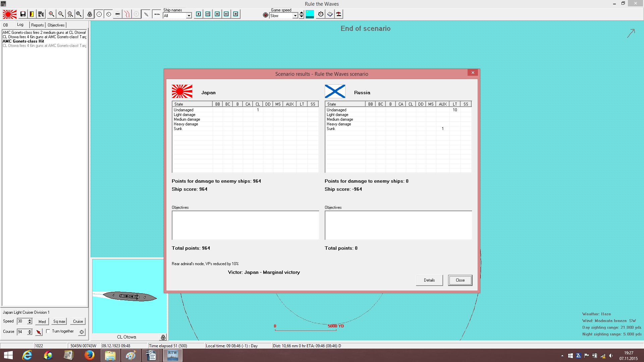Click the first play-step time control button
The height and width of the screenshot is (362, 644).
tap(199, 14)
